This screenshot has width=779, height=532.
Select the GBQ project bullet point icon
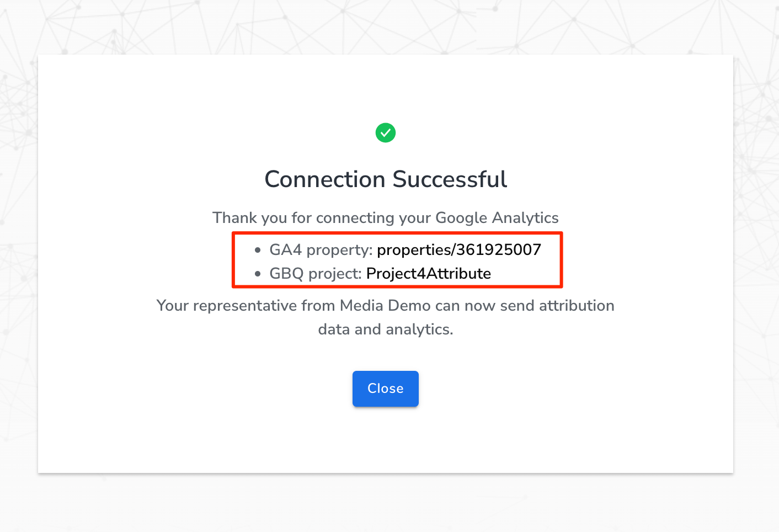click(x=258, y=273)
